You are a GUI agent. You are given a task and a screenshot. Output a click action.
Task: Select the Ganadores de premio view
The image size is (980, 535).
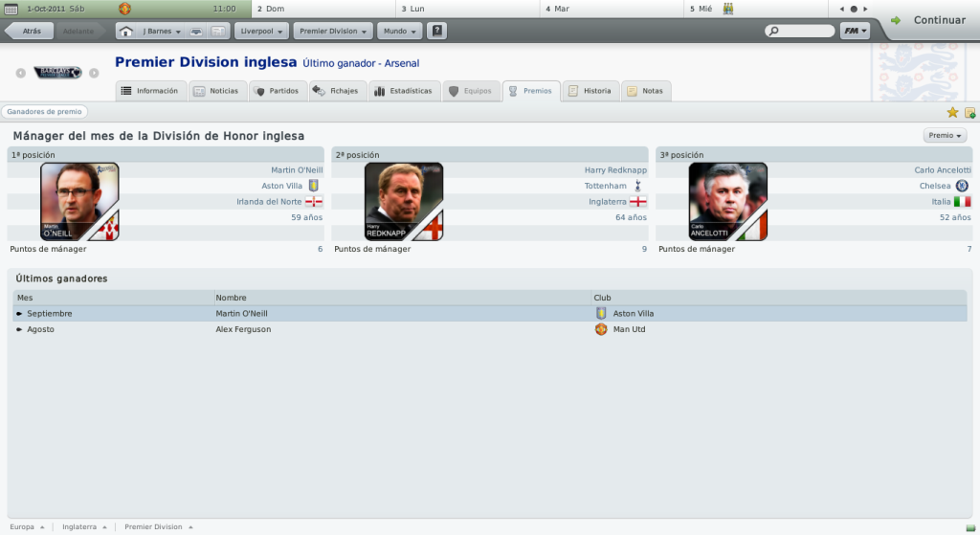44,112
